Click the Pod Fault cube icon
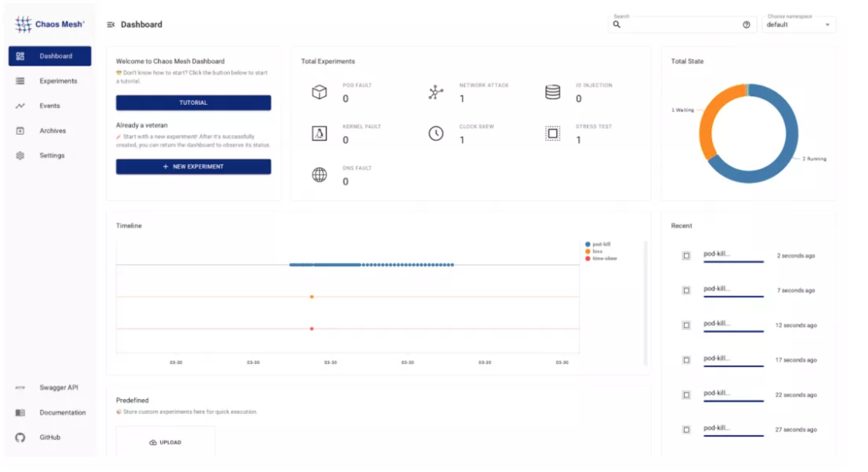This screenshot has width=868, height=472. click(x=319, y=92)
